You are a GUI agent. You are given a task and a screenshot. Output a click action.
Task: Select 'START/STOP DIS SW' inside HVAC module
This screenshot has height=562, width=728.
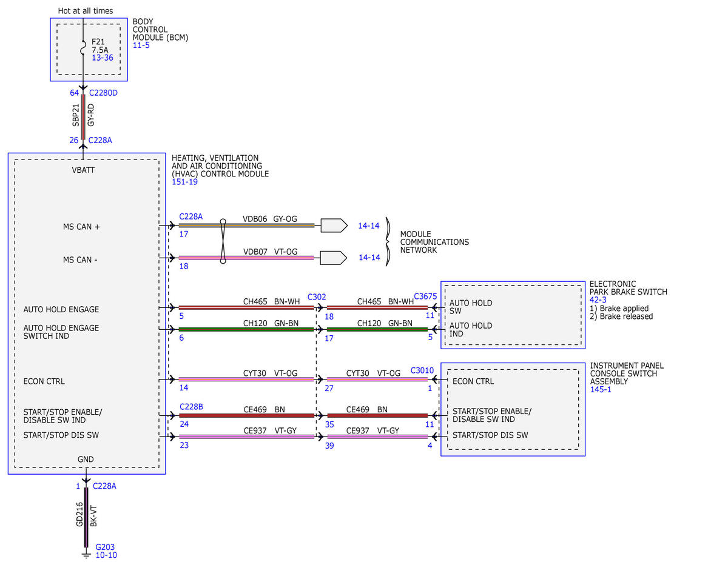point(61,435)
